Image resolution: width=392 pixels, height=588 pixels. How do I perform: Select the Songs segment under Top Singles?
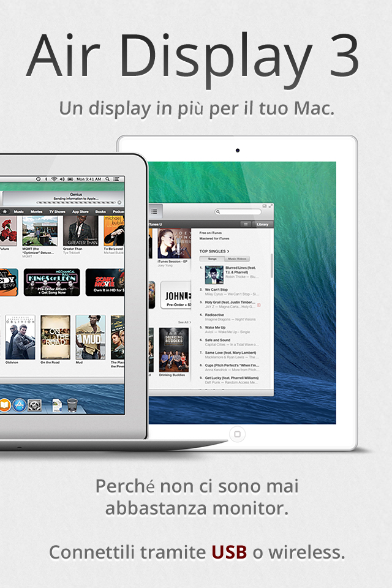[x=213, y=258]
